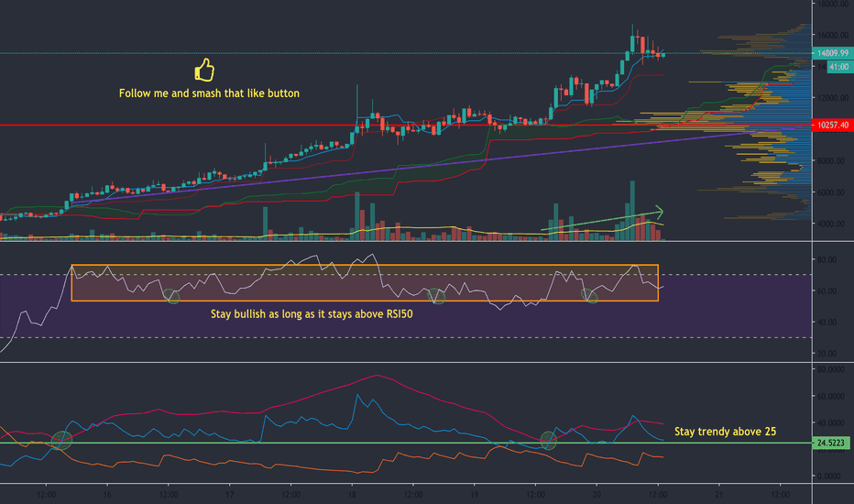Click the ADX axis 40.0000 label
Viewport: 854px width, 504px height.
(x=830, y=422)
